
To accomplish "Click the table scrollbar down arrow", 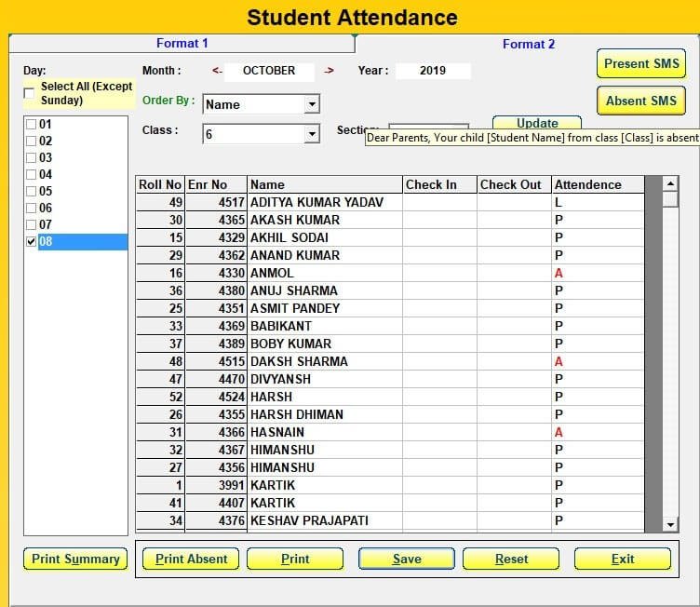I will (x=670, y=525).
